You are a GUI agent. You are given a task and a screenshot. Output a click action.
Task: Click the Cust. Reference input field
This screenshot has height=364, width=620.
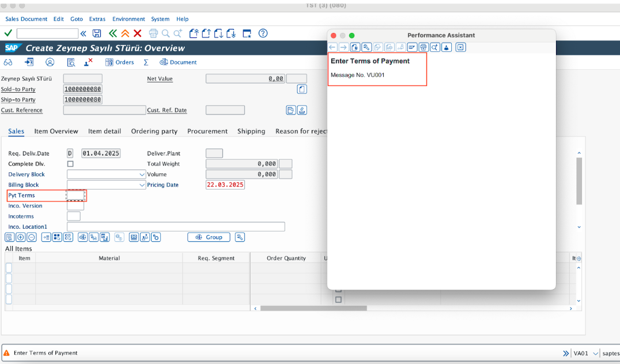(104, 110)
